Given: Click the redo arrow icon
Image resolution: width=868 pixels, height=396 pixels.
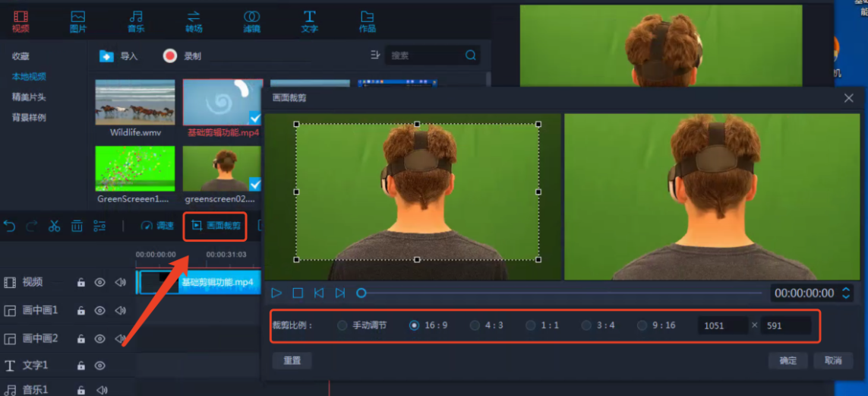Looking at the screenshot, I should click(32, 226).
